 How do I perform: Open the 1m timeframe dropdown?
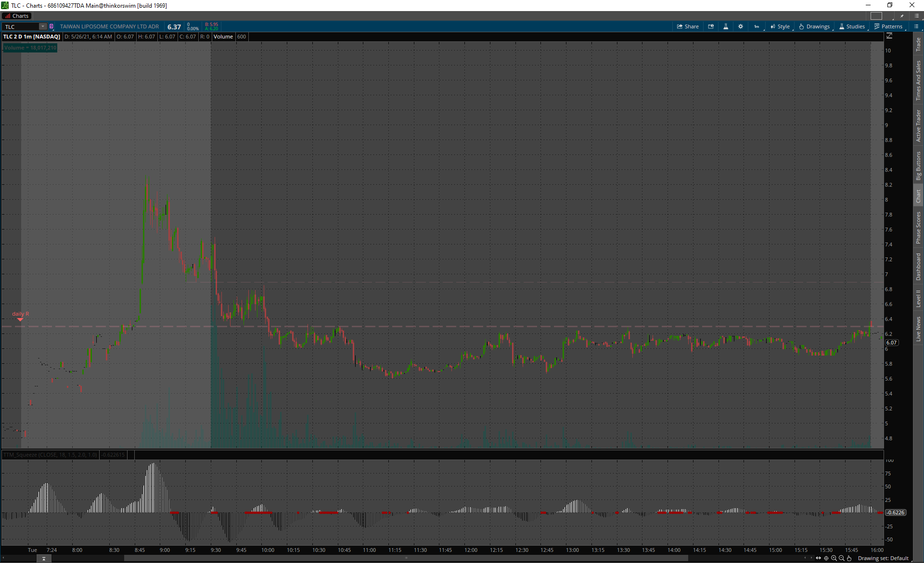coord(757,26)
